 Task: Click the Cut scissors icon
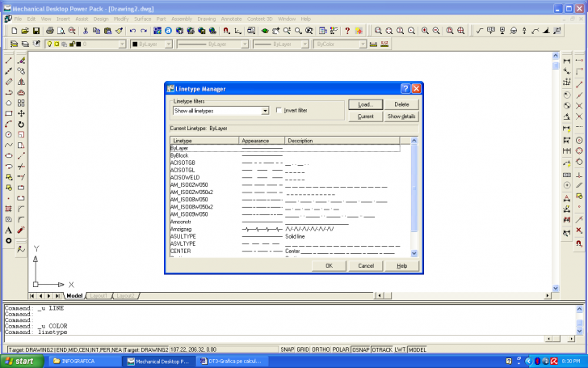pyautogui.click(x=85, y=31)
